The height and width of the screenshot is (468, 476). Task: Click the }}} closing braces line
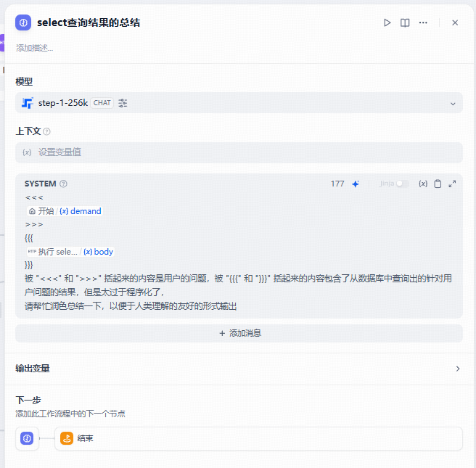[29, 265]
